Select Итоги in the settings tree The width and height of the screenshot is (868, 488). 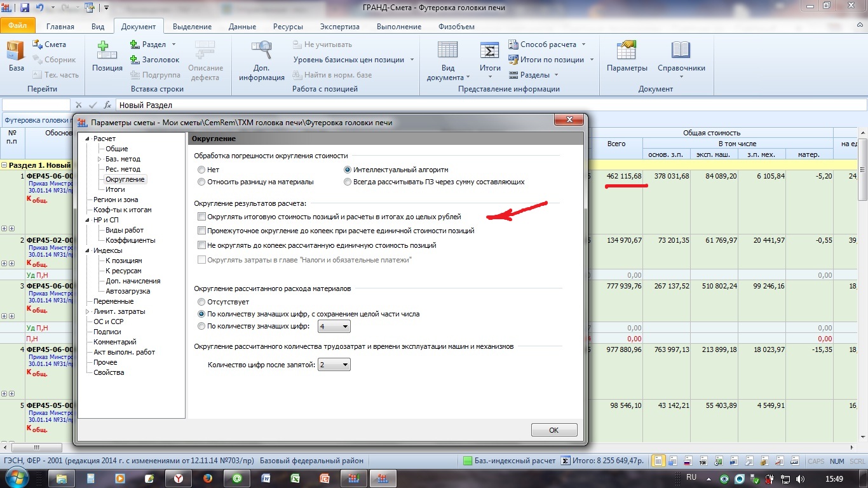[x=115, y=189]
